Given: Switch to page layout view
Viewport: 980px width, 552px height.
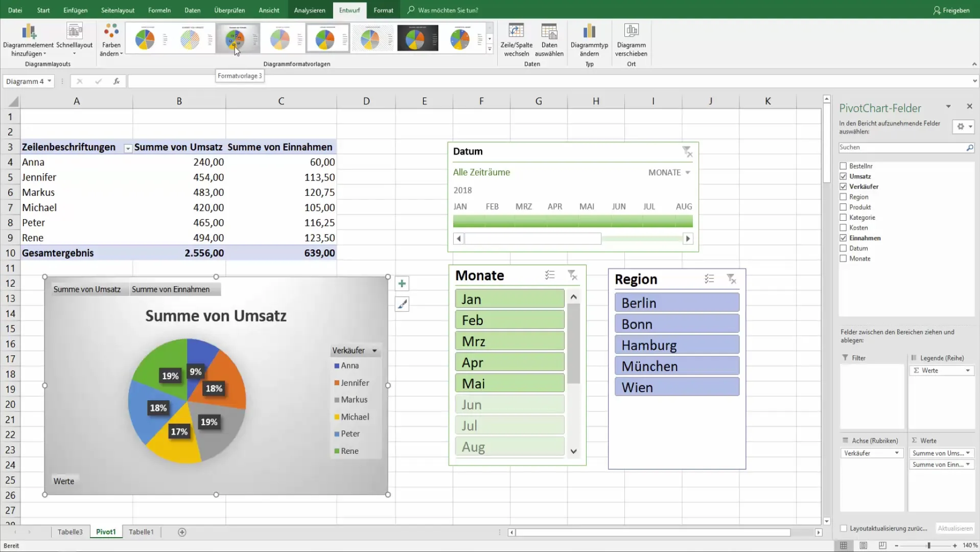Looking at the screenshot, I should point(863,545).
